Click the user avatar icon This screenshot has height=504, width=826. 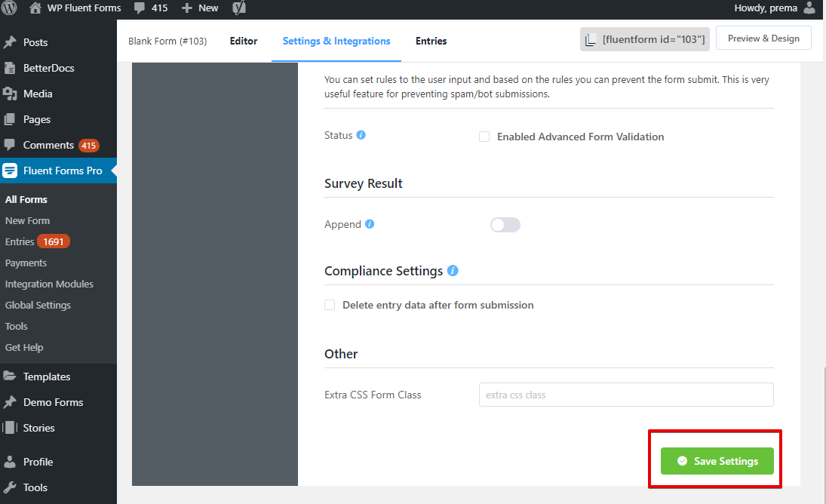[x=809, y=8]
